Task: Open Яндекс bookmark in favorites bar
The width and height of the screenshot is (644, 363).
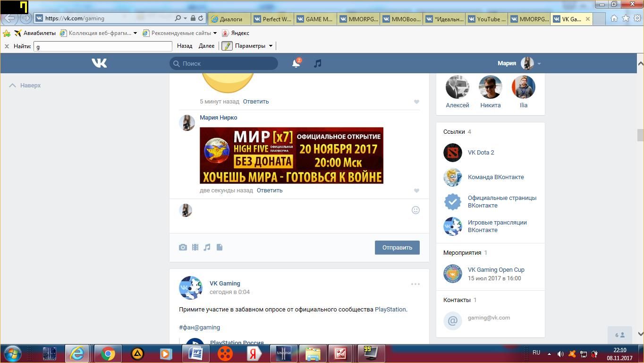Action: (236, 33)
